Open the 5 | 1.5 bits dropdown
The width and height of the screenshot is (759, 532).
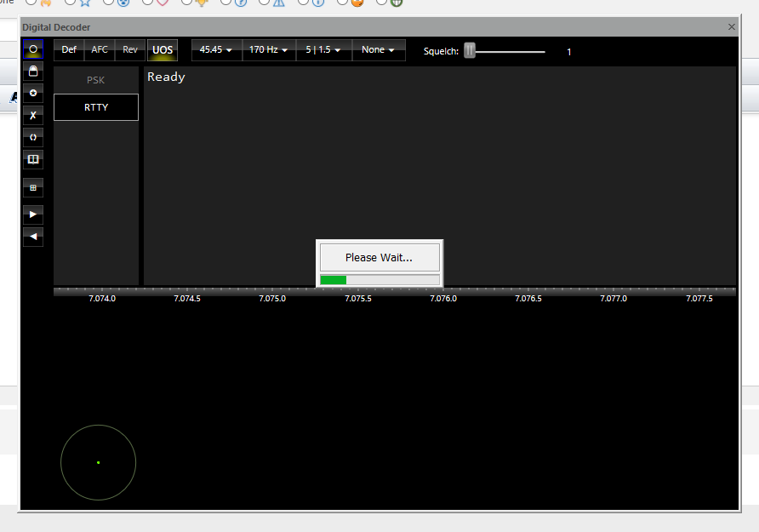click(x=323, y=50)
